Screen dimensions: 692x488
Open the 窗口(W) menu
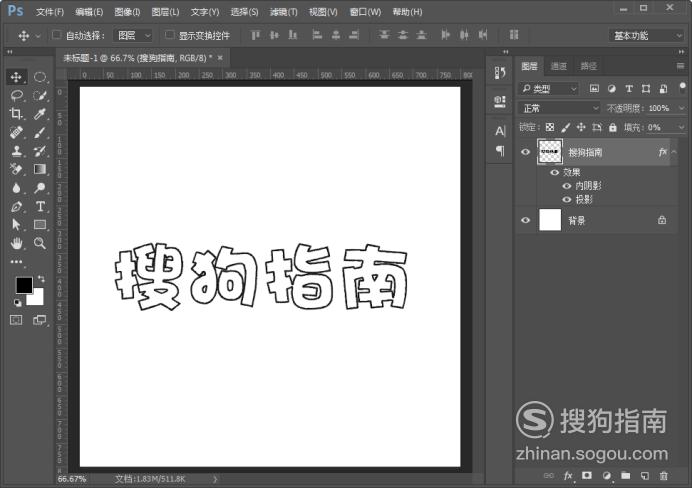click(365, 12)
